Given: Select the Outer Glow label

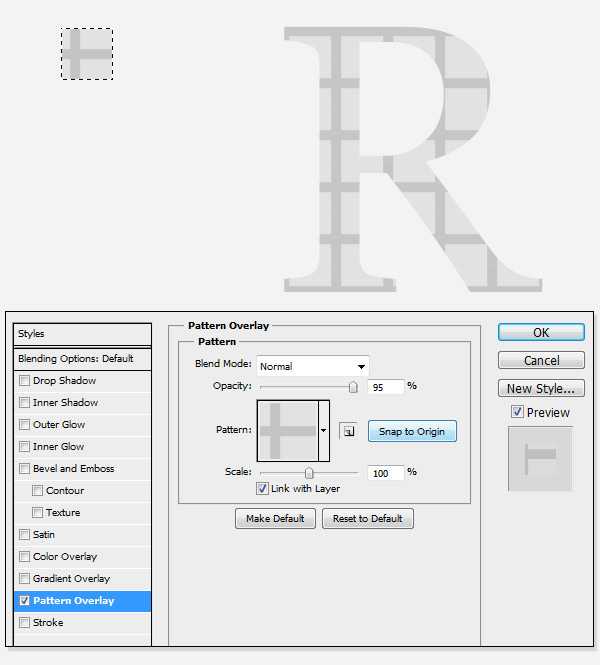Looking at the screenshot, I should (x=59, y=425).
